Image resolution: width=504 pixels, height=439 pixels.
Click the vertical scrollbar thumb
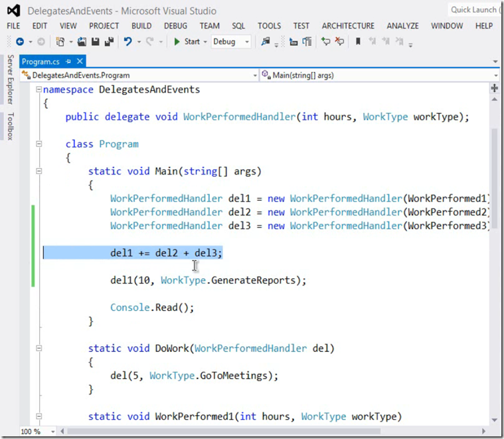[494, 178]
